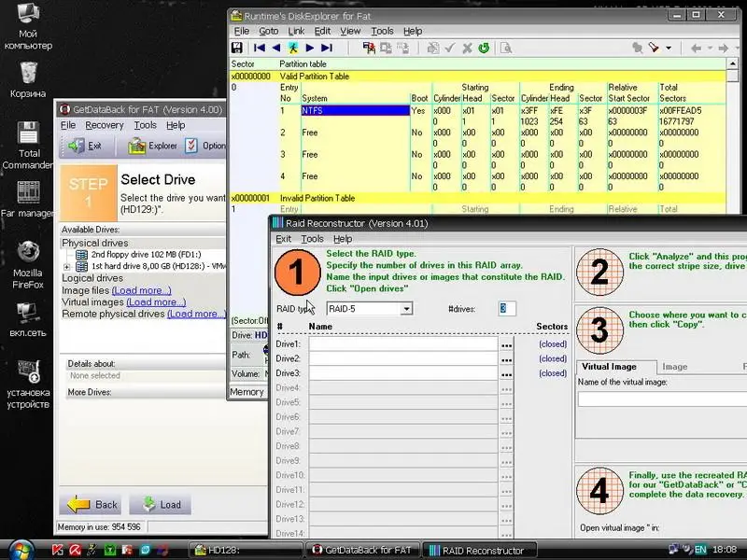747x560 pixels.
Task: Select установка устройств desktop icon
Action: 28,385
